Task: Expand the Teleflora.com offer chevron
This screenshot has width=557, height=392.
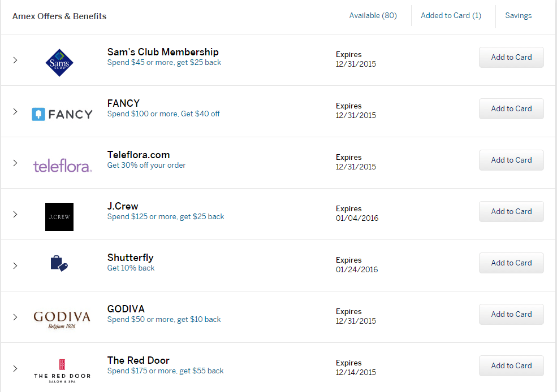Action: [15, 163]
